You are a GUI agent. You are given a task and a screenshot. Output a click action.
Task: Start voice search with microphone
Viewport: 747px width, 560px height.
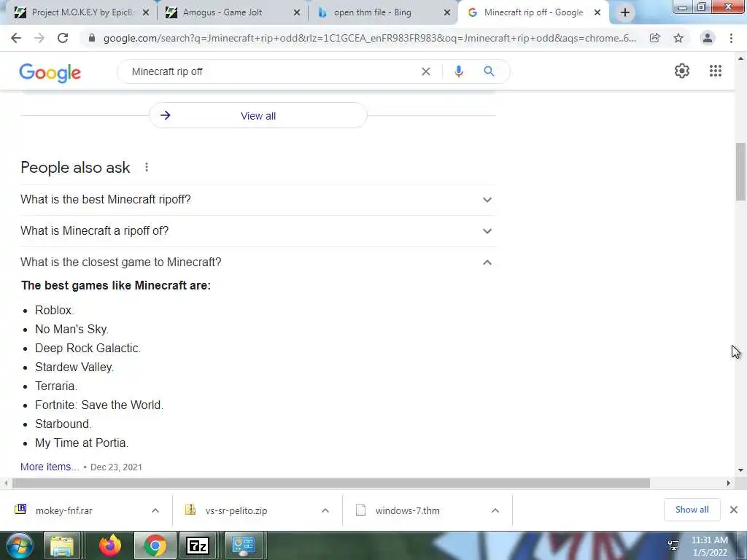point(459,71)
